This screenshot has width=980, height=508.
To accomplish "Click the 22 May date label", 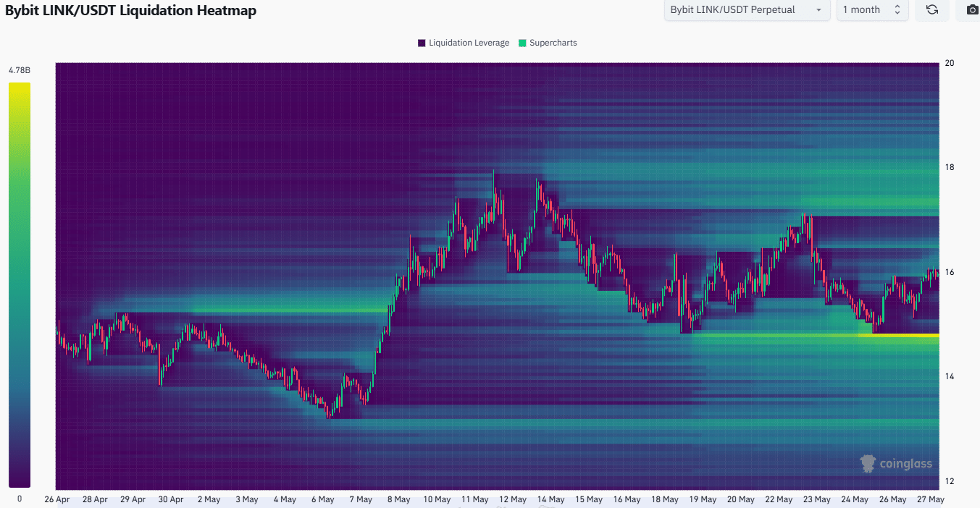I will [779, 499].
